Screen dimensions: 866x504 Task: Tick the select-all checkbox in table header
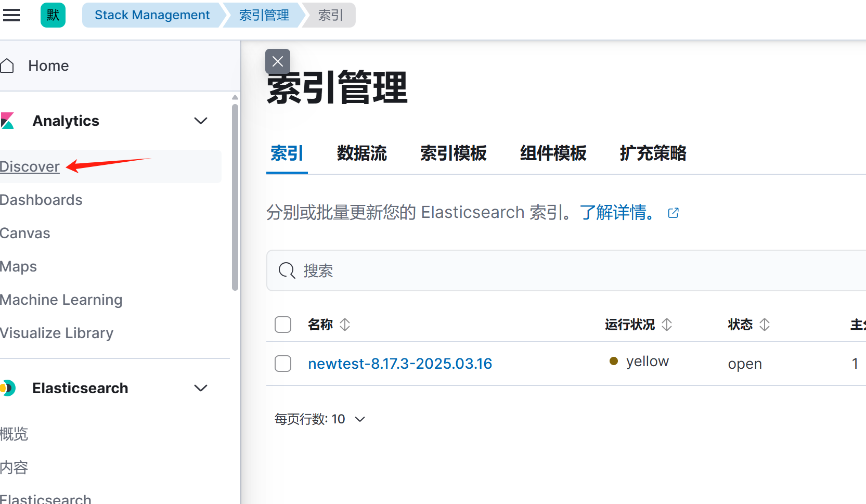(x=283, y=325)
